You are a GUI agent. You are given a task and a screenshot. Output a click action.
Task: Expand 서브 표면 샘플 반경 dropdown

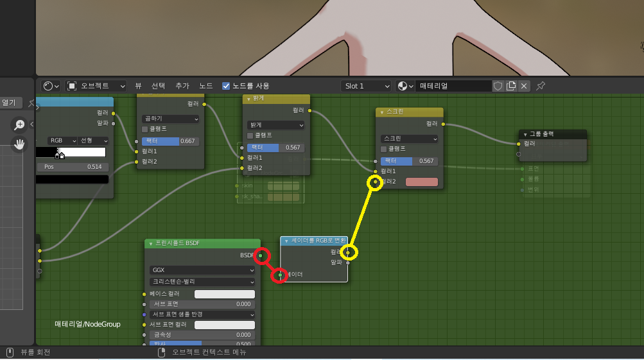coord(202,314)
